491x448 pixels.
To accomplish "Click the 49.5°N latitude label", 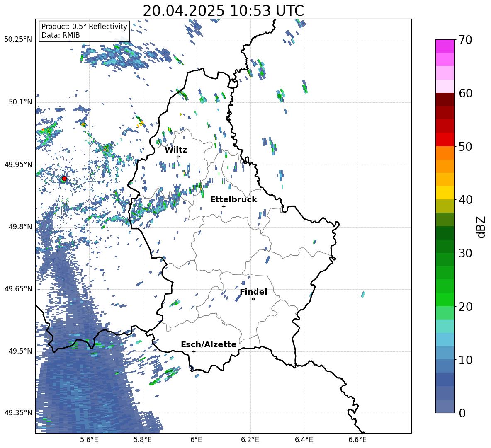I will (x=20, y=351).
